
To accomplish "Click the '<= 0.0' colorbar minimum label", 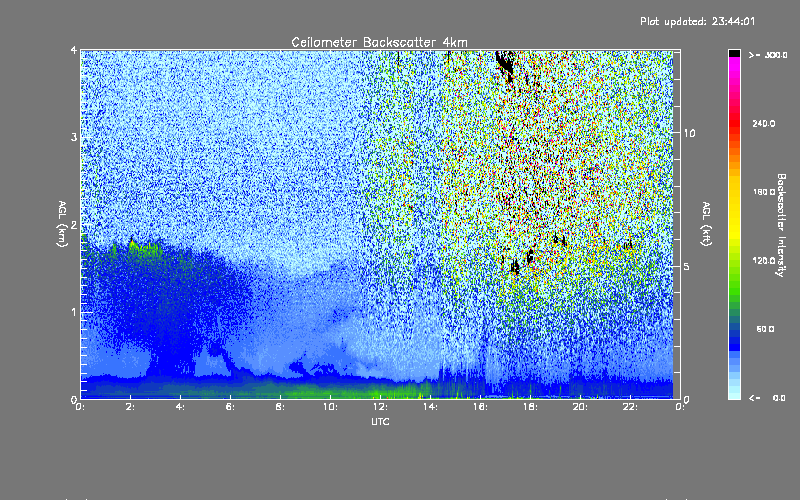I will (x=767, y=398).
